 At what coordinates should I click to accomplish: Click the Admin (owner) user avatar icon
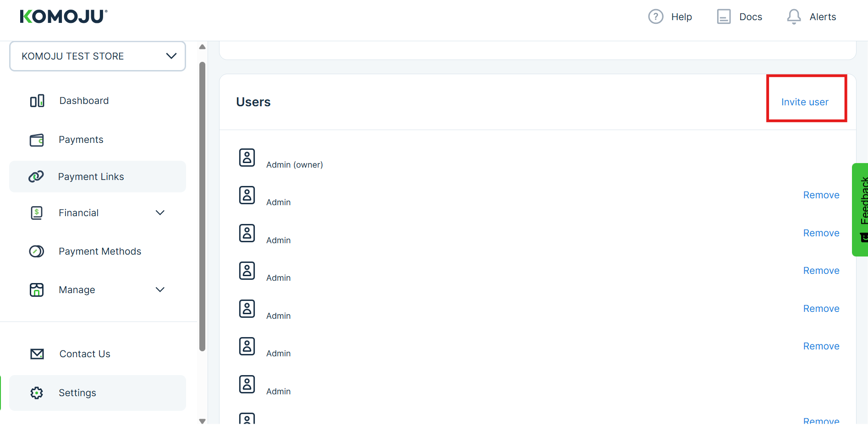[247, 158]
